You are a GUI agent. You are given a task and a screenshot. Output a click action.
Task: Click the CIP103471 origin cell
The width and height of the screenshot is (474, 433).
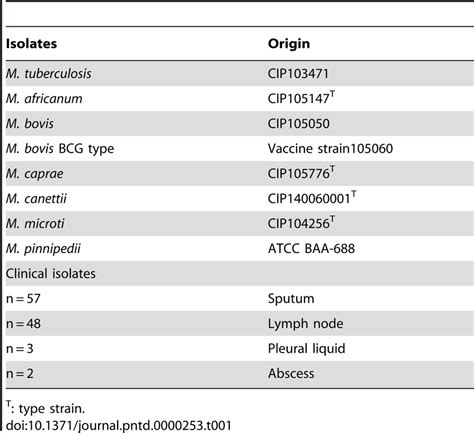298,74
